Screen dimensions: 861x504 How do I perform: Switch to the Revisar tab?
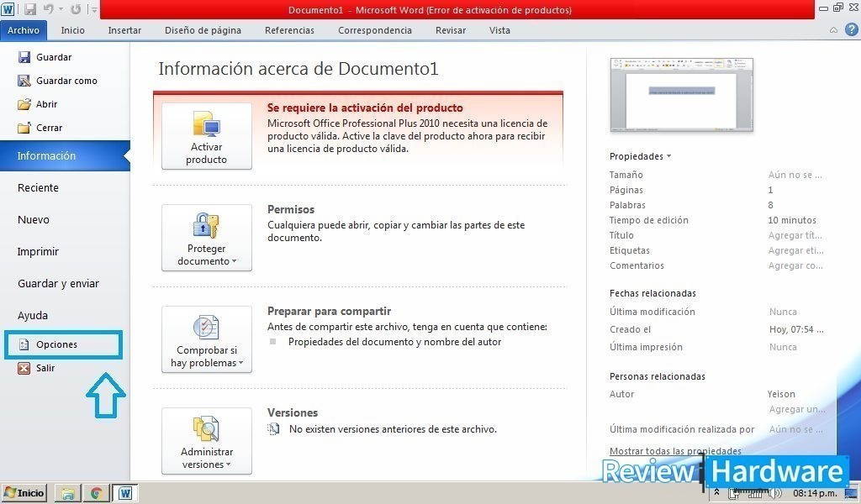[451, 30]
